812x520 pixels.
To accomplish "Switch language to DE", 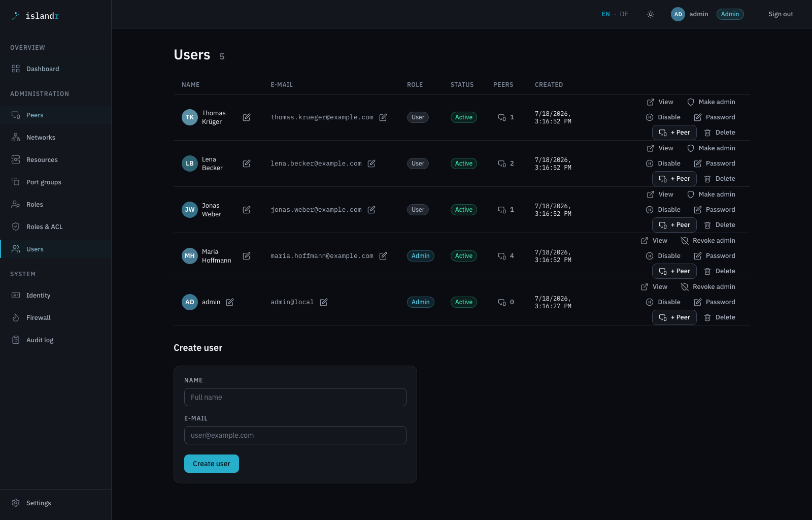I will pyautogui.click(x=624, y=14).
